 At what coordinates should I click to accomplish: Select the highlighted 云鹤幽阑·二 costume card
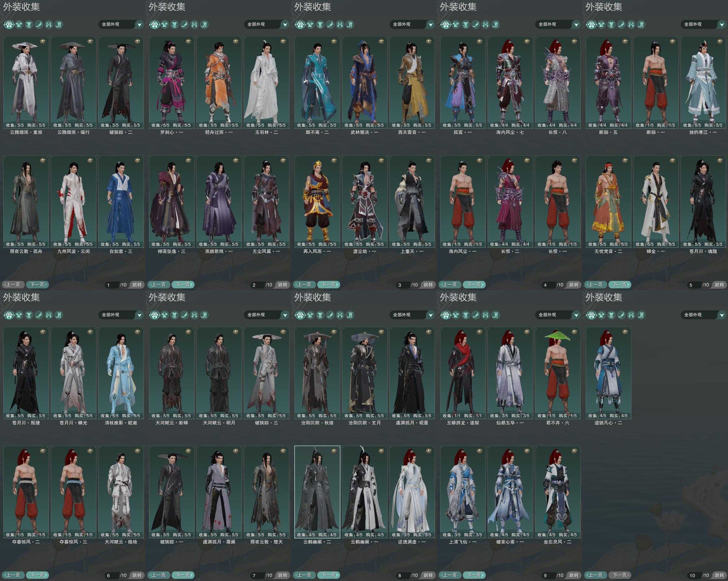(x=317, y=492)
